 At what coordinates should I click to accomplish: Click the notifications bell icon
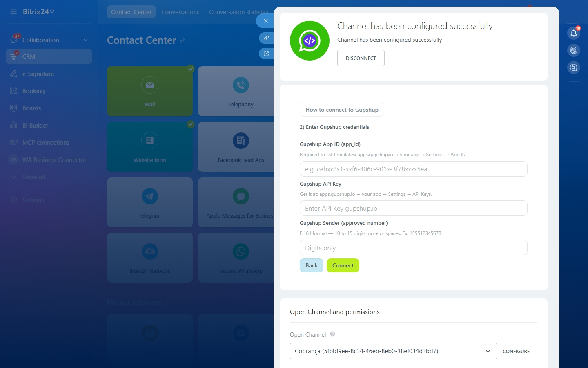pyautogui.click(x=574, y=33)
